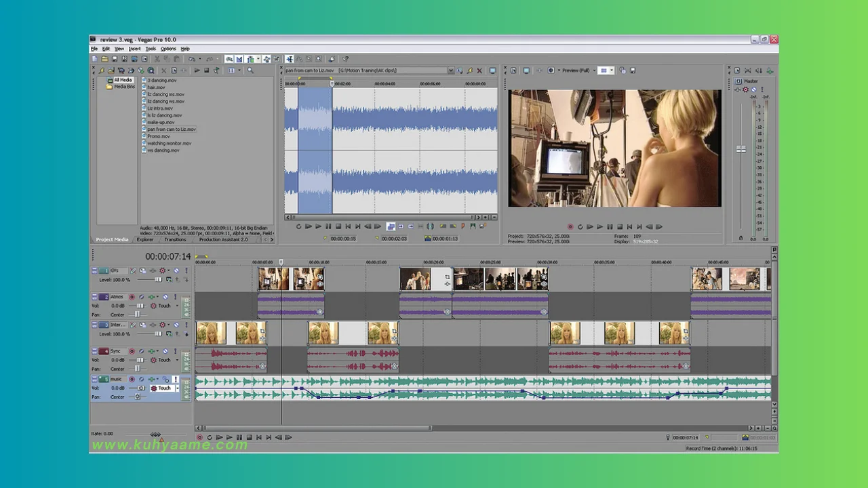Viewport: 868px width, 488px height.
Task: Click the What's This help icon
Action: [345, 59]
